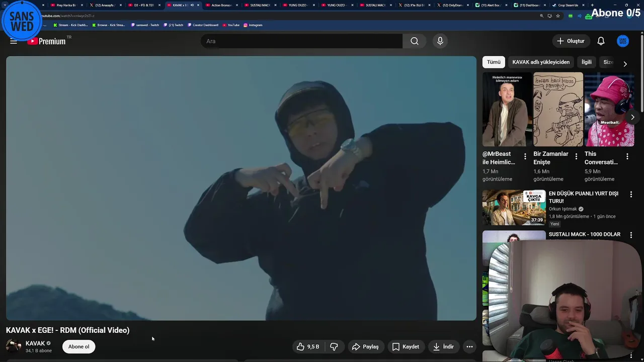Switch to (11) Dashboard tab
This screenshot has height=362, width=644.
[x=529, y=5]
